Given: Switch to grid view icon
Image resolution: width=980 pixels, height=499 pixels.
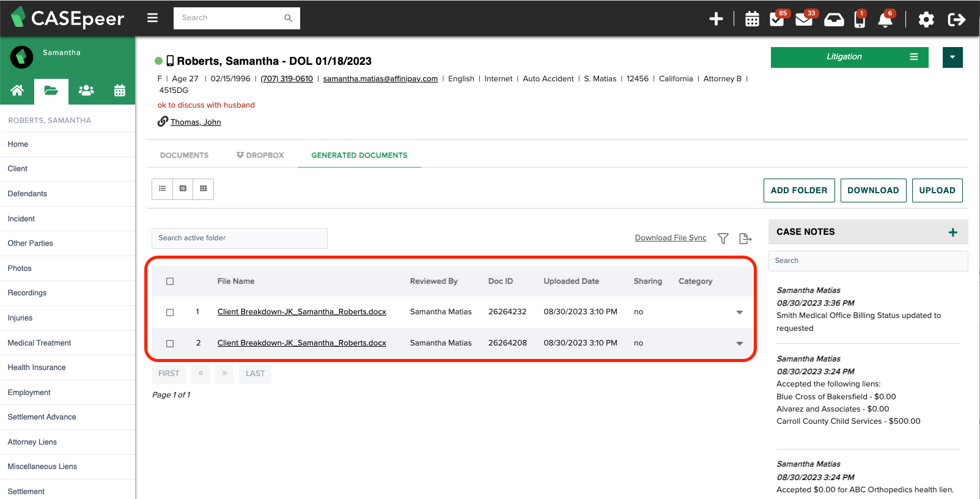Looking at the screenshot, I should [204, 188].
